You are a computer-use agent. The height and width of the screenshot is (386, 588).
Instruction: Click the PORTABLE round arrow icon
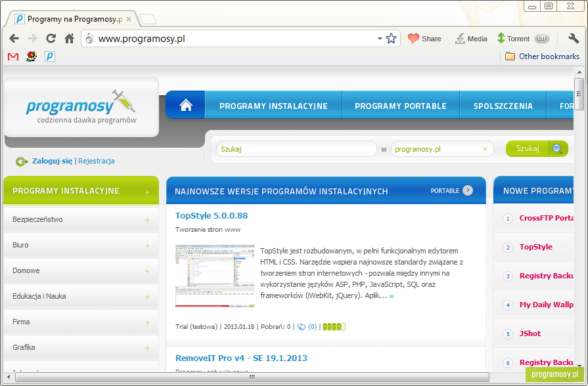(x=468, y=190)
